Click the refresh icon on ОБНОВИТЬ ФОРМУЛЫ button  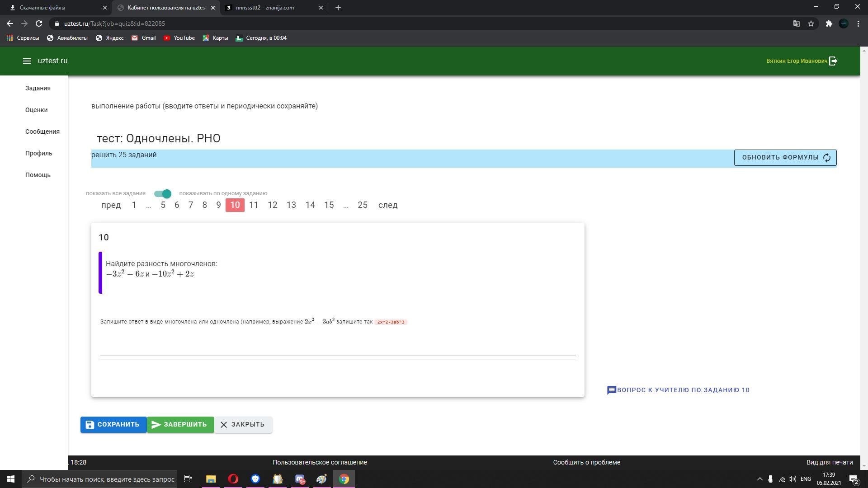(827, 158)
